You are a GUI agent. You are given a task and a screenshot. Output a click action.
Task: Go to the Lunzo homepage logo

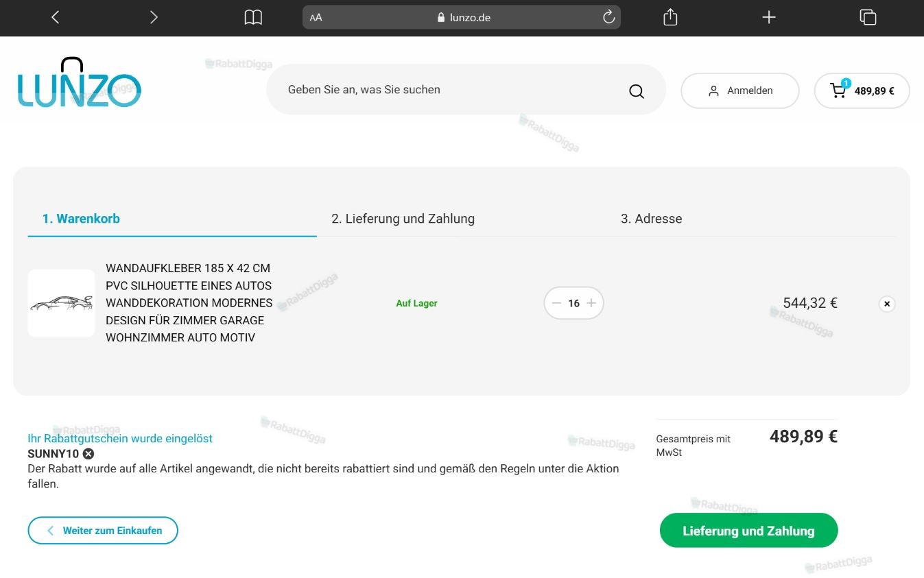coord(79,83)
